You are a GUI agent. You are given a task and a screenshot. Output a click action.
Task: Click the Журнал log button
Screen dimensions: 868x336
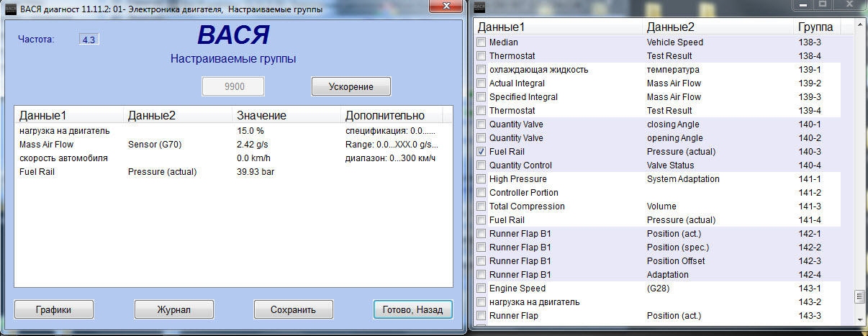[x=173, y=310]
